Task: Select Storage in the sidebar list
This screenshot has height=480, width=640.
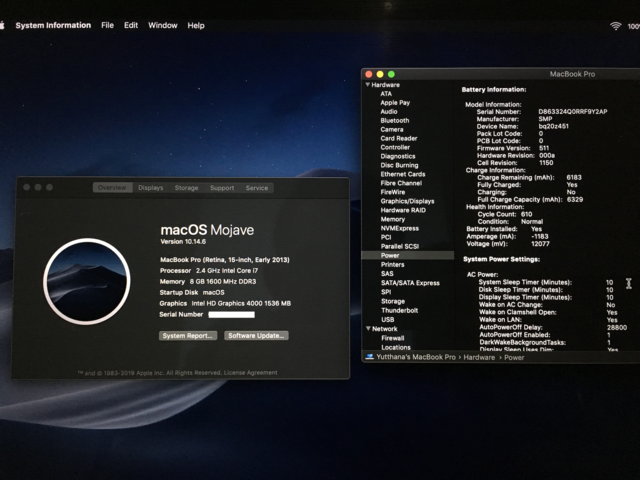Action: (393, 301)
